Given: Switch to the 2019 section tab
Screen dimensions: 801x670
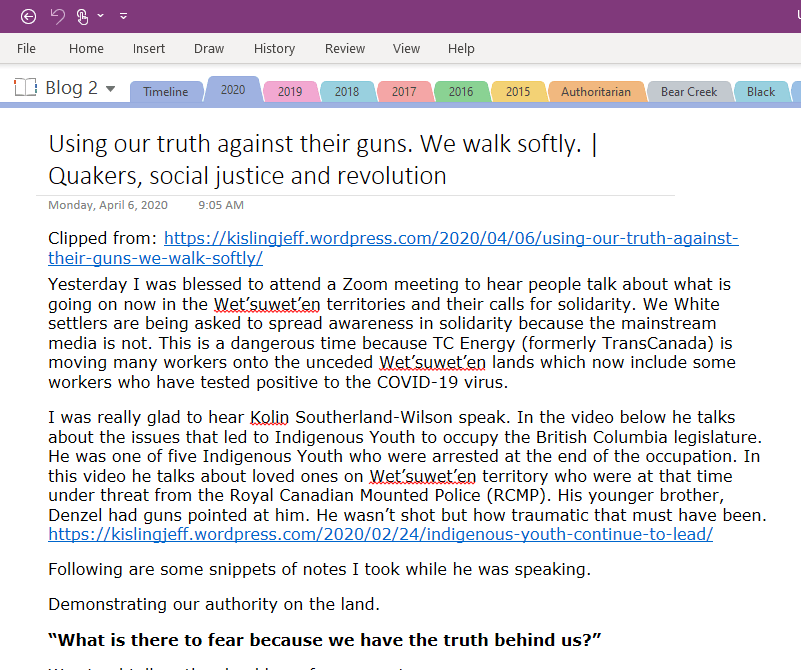Looking at the screenshot, I should pyautogui.click(x=290, y=92).
